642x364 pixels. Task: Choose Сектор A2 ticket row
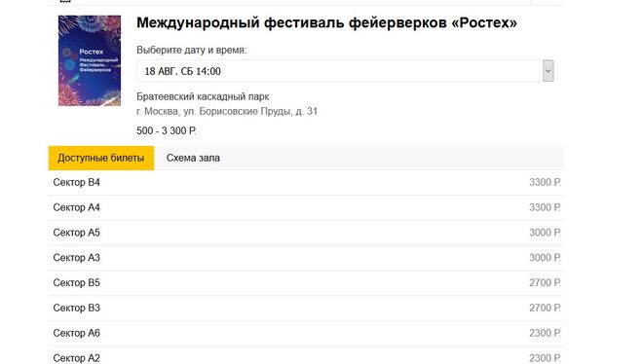[x=306, y=357]
